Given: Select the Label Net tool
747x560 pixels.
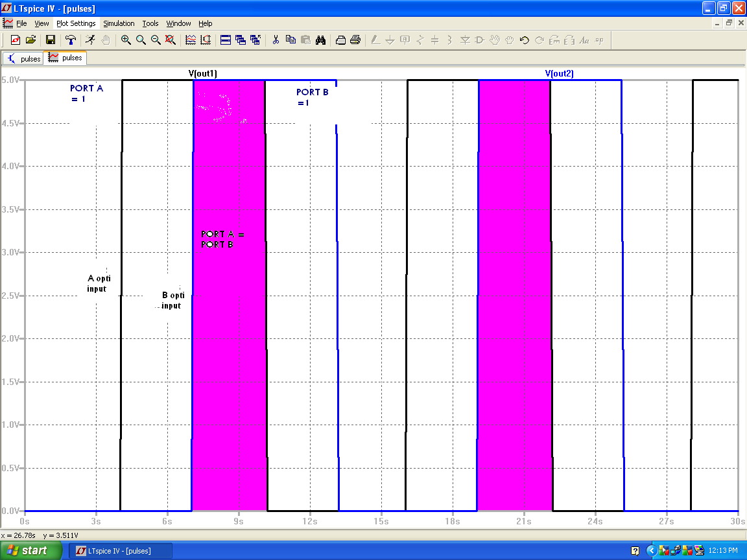Looking at the screenshot, I should click(x=405, y=40).
